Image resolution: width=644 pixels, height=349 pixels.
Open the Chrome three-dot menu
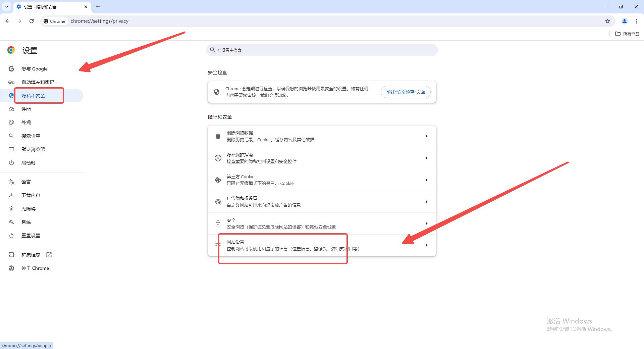[637, 21]
